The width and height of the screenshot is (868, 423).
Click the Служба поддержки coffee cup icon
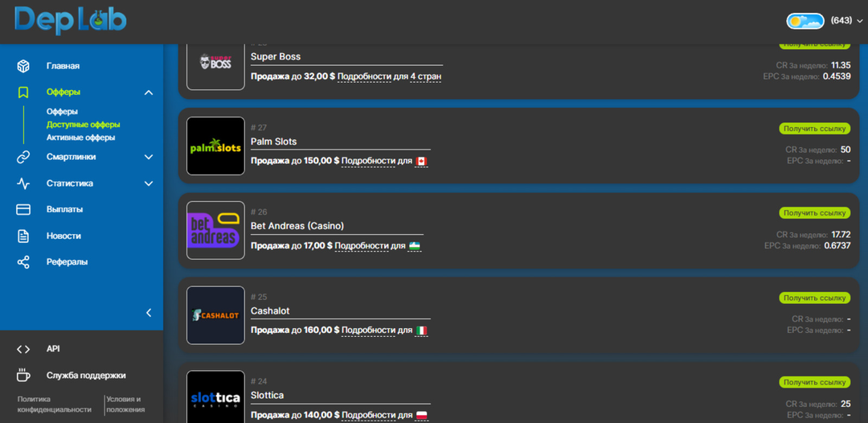tap(23, 376)
